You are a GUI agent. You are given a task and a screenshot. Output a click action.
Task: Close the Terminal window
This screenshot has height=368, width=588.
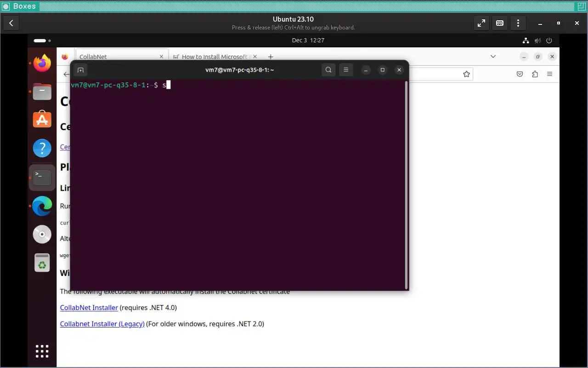399,70
